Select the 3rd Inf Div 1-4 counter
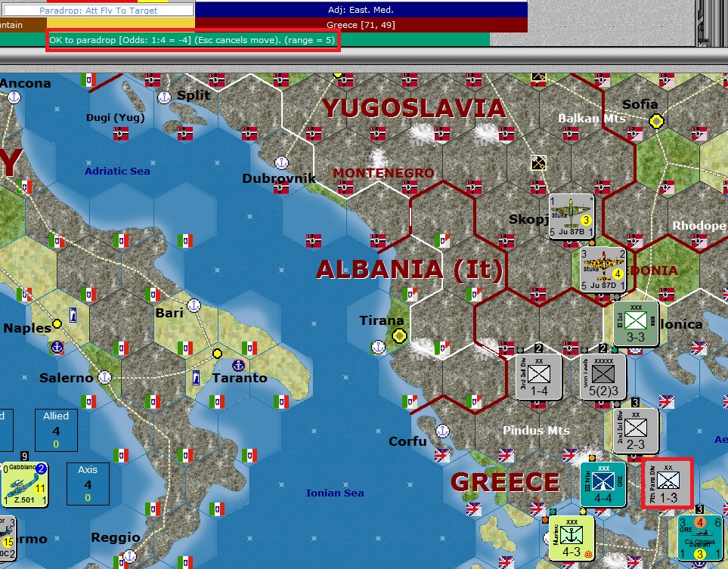Viewport: 728px width, 569px height. coord(538,377)
